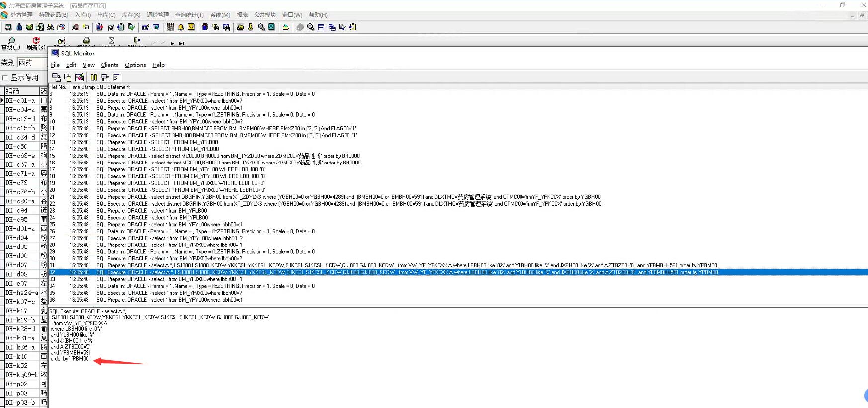Screen dimensions: 868x408
Task: Click the exit door icon in pharmacy toolbar
Action: click(137, 40)
